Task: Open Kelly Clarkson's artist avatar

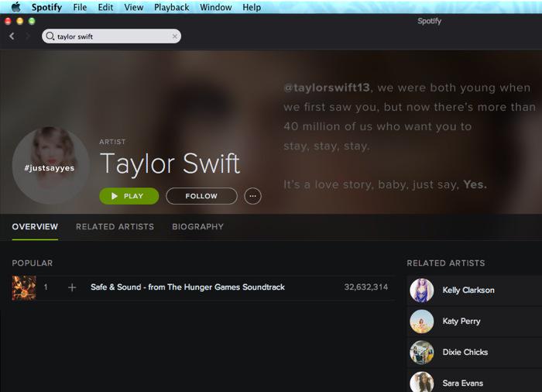Action: pos(422,290)
